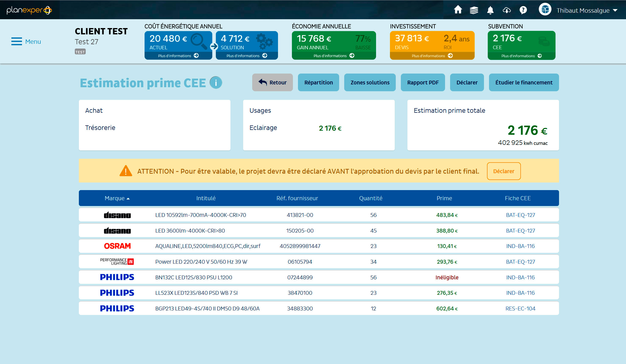Image resolution: width=626 pixels, height=364 pixels.
Task: Click info icon beside Estimation prime CEE
Action: [216, 83]
